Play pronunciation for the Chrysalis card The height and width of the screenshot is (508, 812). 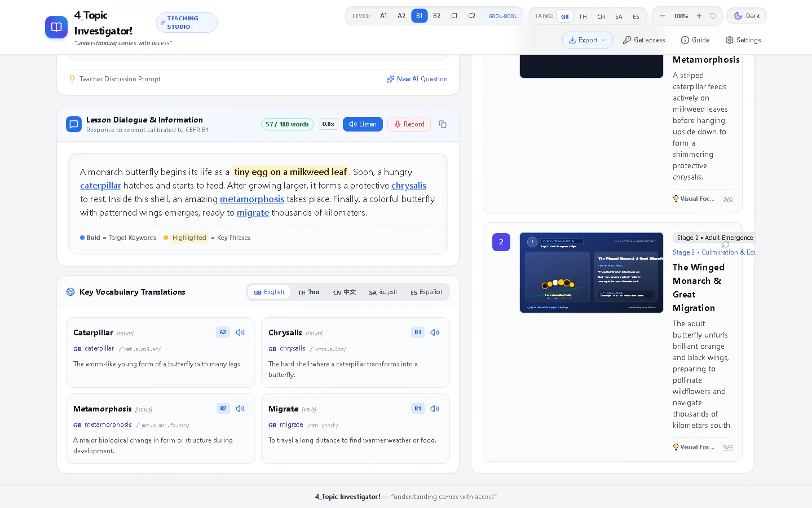(435, 332)
